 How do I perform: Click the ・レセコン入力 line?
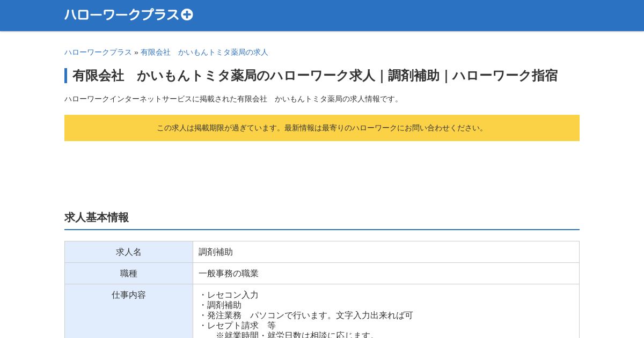click(229, 295)
